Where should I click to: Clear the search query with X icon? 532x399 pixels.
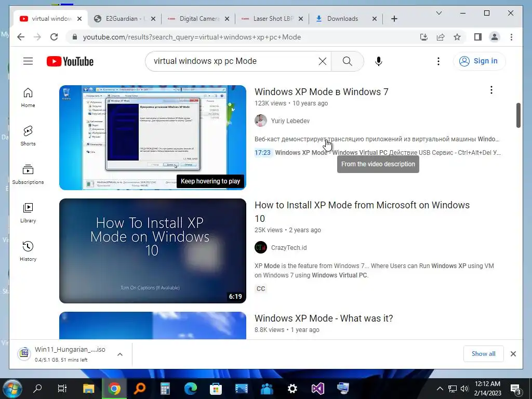pyautogui.click(x=322, y=61)
